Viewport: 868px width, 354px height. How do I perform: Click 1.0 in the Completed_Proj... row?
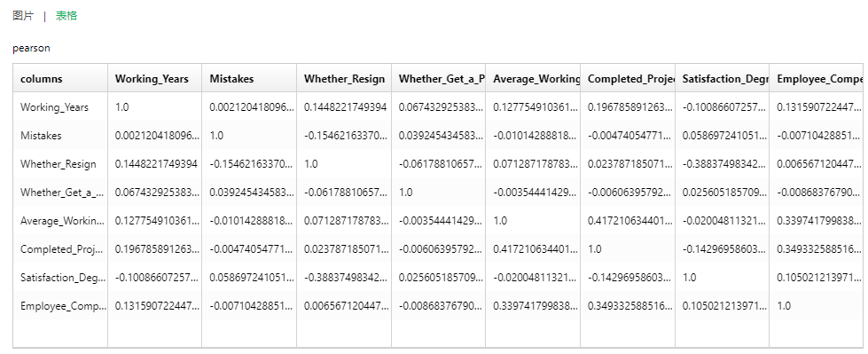pyautogui.click(x=595, y=248)
